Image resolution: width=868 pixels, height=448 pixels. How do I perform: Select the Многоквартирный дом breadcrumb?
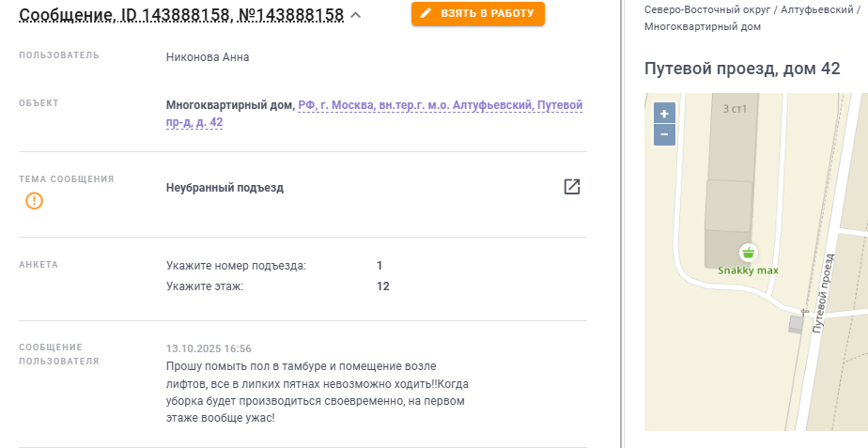point(702,26)
